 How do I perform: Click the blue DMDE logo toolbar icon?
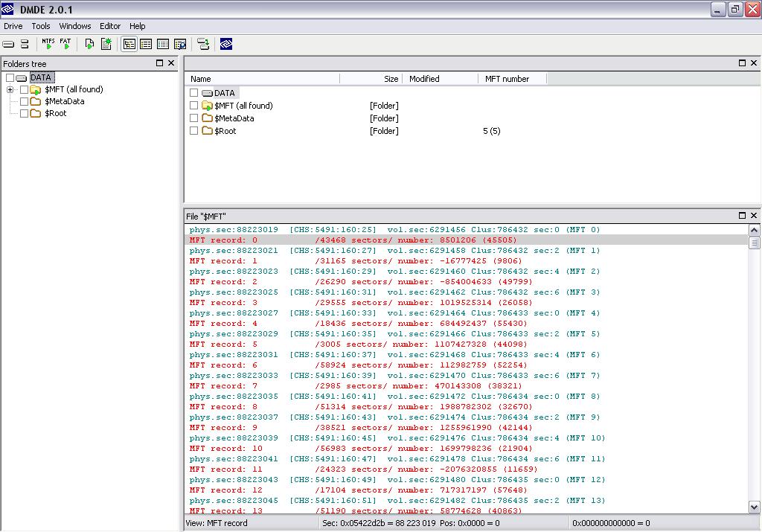pyautogui.click(x=226, y=45)
